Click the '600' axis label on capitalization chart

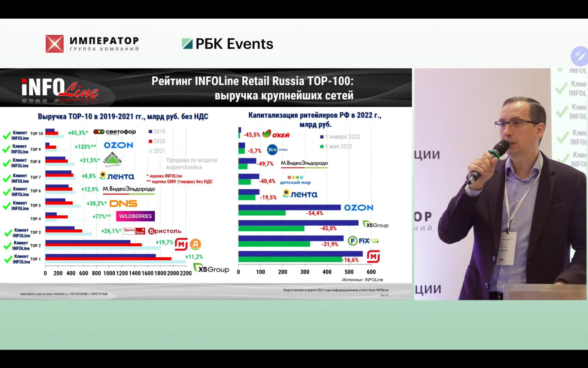click(371, 272)
